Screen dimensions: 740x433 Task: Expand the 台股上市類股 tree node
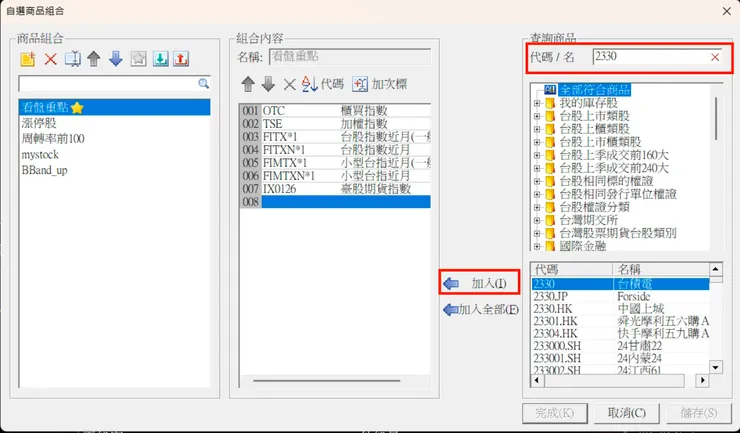(x=537, y=116)
